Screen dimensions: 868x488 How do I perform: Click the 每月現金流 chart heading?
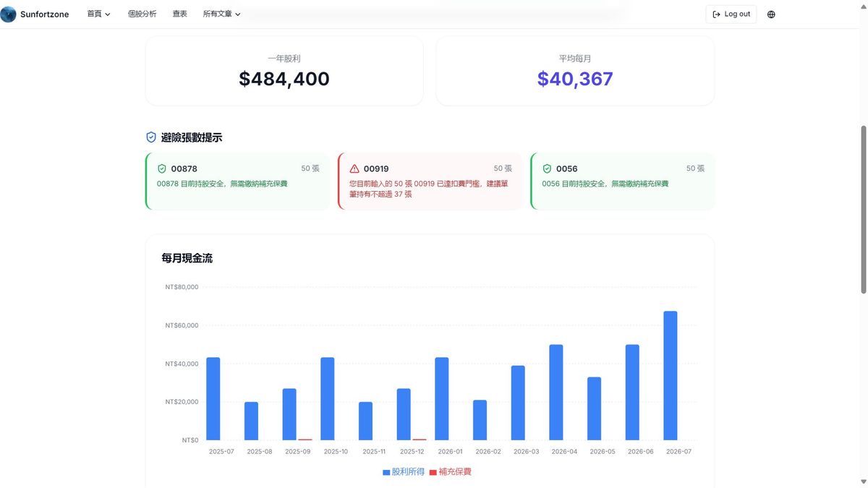point(187,258)
